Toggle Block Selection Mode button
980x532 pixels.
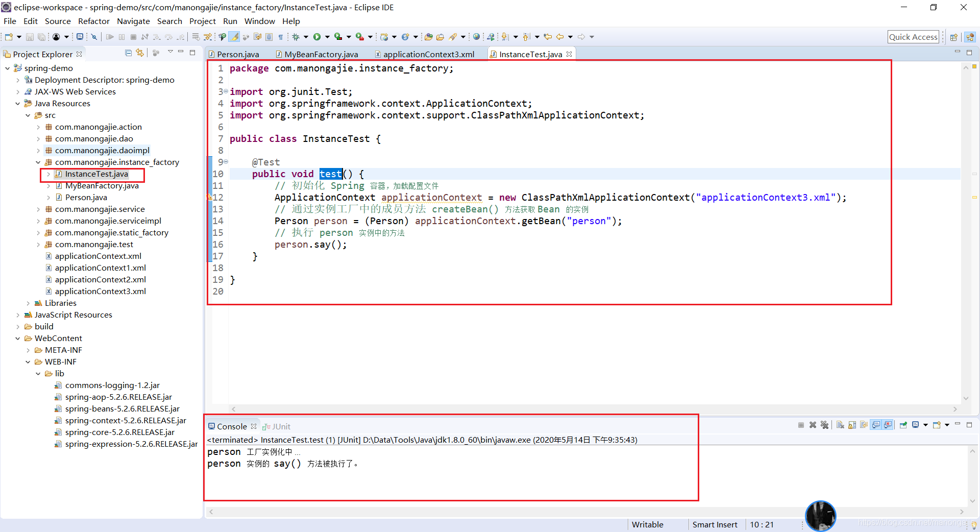(269, 37)
